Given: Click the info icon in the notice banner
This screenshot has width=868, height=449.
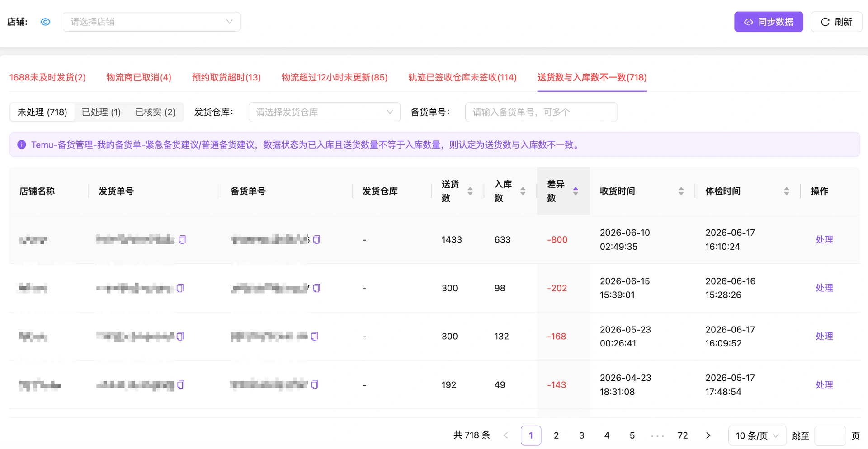Looking at the screenshot, I should pyautogui.click(x=21, y=145).
